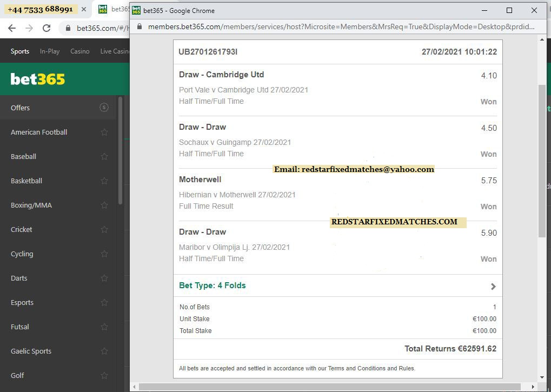Close the +44 7533 688991 browser tab
Image resolution: width=551 pixels, height=392 pixels.
84,9
